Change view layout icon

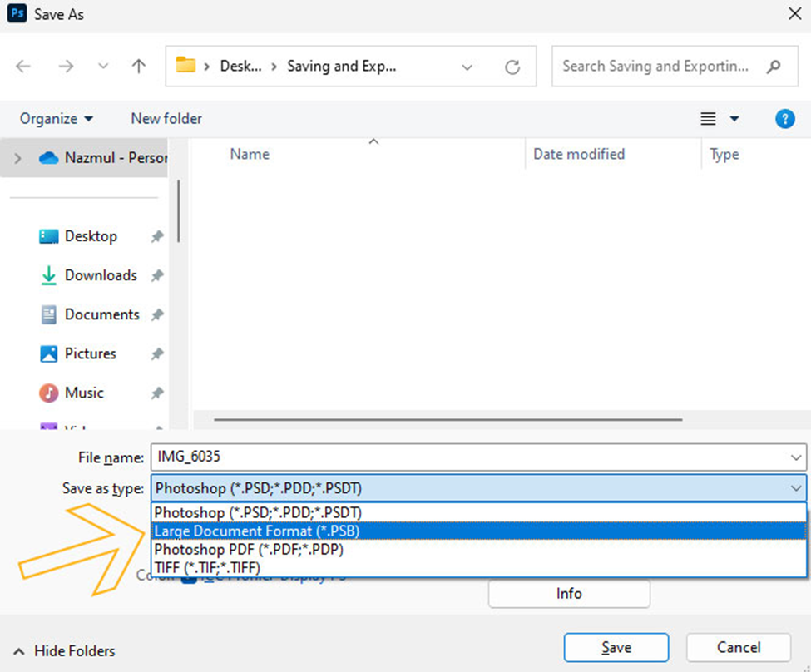tap(708, 119)
